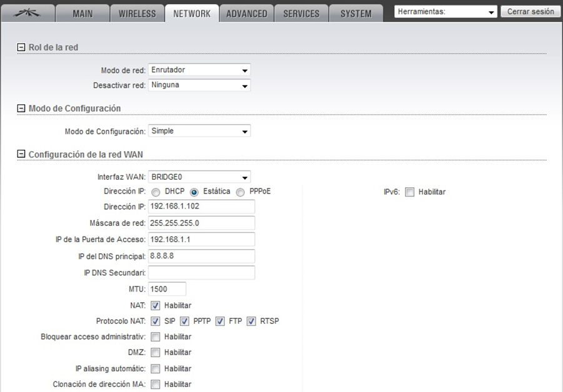Viewport: 563px width, 392px height.
Task: Collapse the Rol de la red section
Action: click(x=21, y=47)
